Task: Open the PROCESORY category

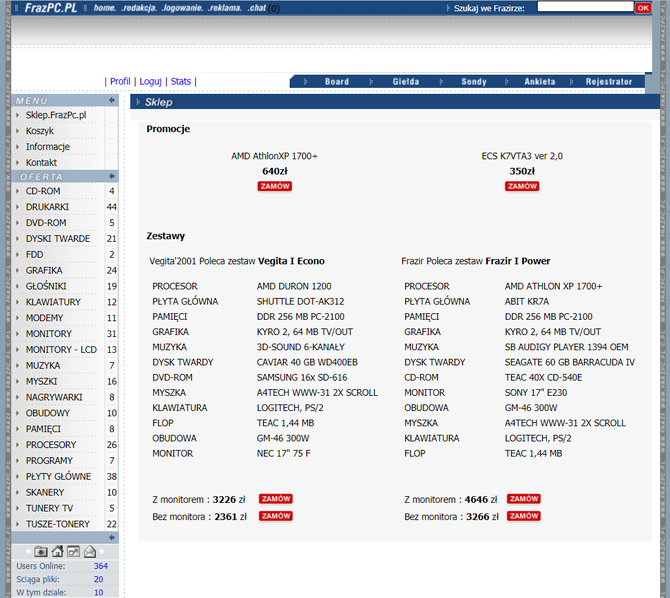Action: (x=51, y=444)
